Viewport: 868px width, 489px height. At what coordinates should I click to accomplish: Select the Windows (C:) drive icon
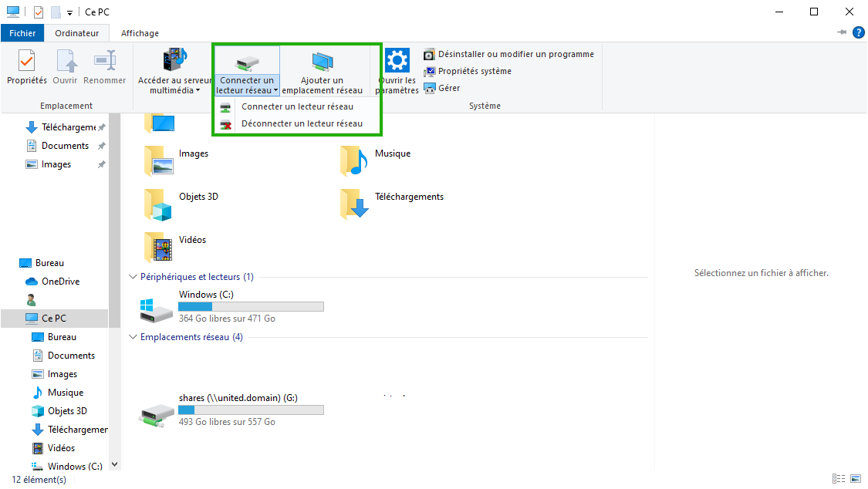[156, 310]
